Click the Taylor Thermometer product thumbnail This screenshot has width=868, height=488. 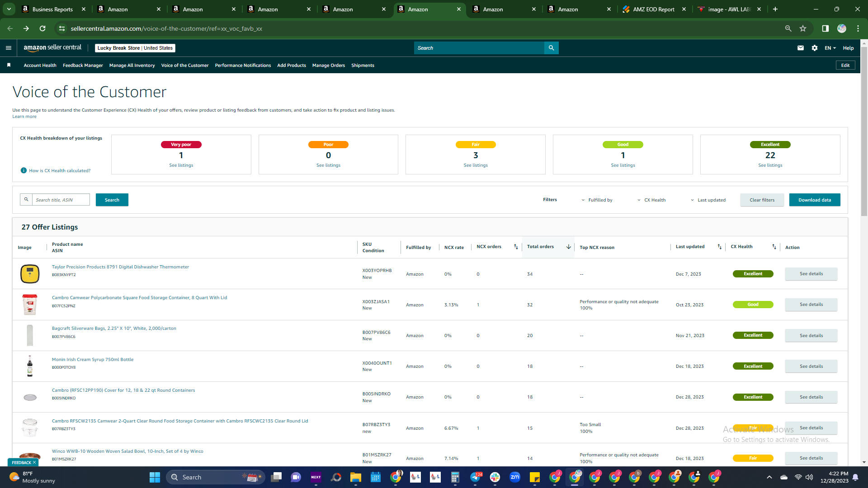point(30,274)
